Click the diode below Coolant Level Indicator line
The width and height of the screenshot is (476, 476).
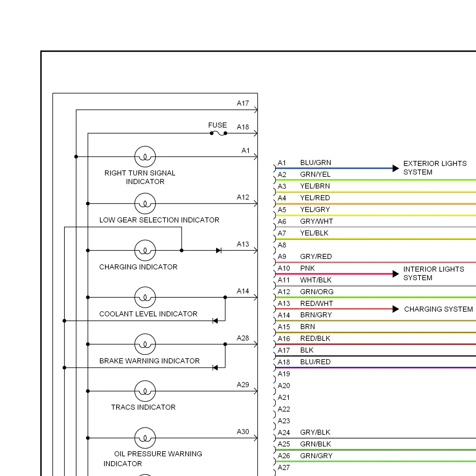click(x=215, y=321)
